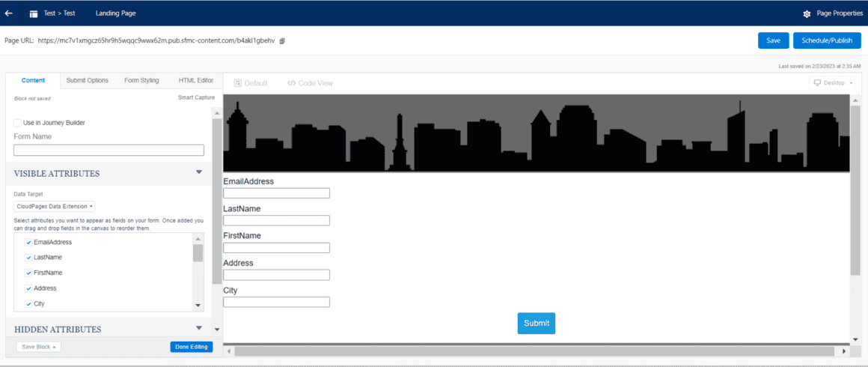
Task: Open the Form Styling tab
Action: point(141,80)
